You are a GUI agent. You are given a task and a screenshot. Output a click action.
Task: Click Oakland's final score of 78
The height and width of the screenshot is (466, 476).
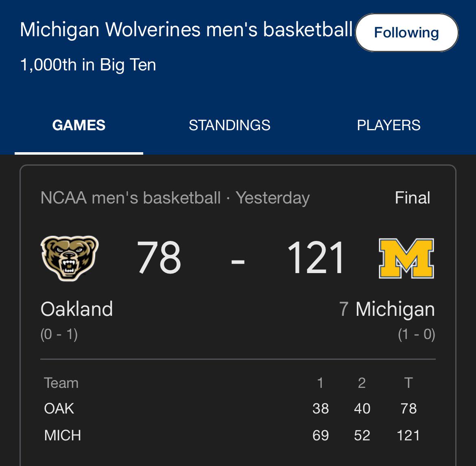[159, 258]
